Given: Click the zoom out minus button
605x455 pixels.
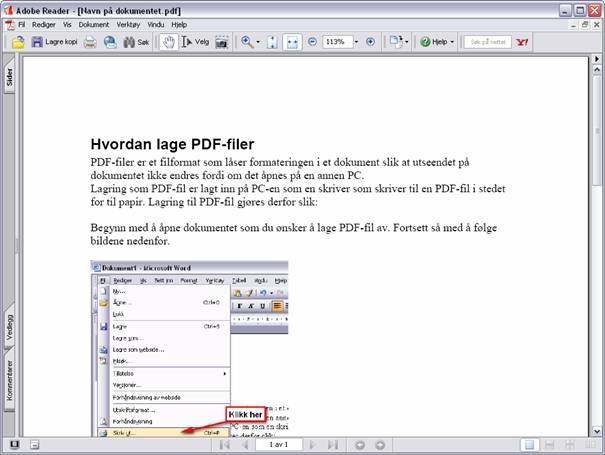Looking at the screenshot, I should pyautogui.click(x=312, y=42).
